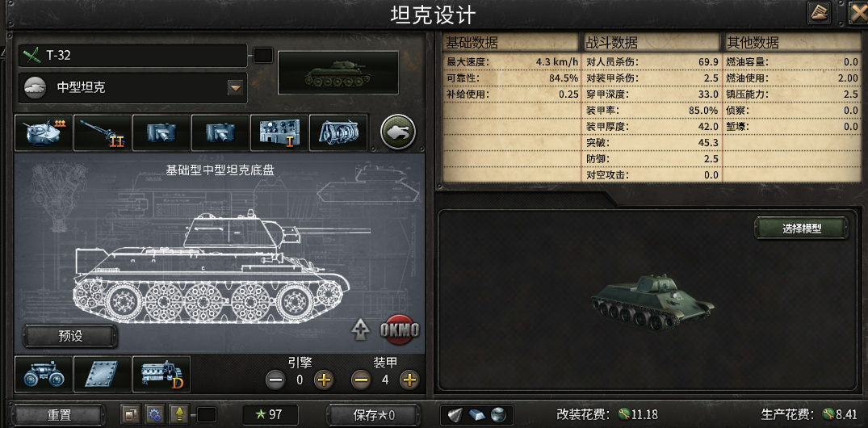Screen dimensions: 868x428
Task: Click the 重置 reset button
Action: point(59,415)
